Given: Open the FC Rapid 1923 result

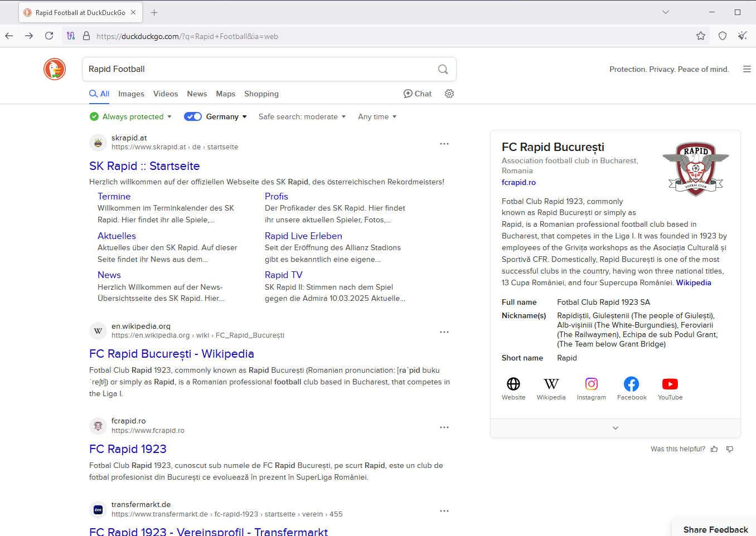Looking at the screenshot, I should pyautogui.click(x=128, y=449).
